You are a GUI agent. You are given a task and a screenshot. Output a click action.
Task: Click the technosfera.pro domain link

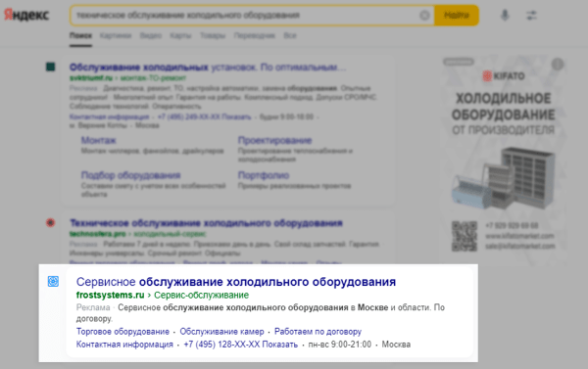[x=97, y=234]
